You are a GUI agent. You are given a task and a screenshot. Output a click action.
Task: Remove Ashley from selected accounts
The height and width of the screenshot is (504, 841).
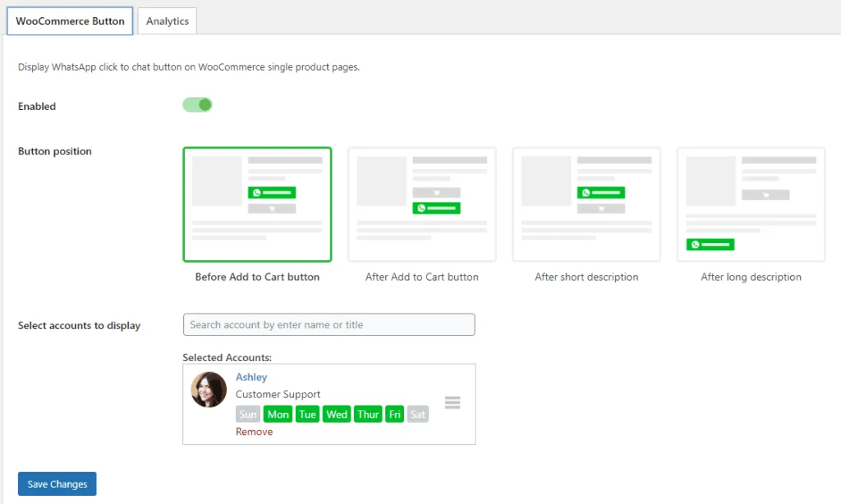[254, 431]
